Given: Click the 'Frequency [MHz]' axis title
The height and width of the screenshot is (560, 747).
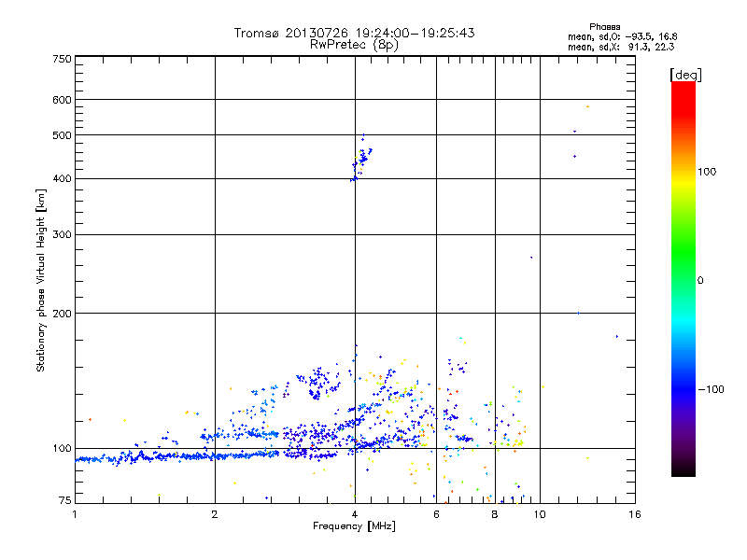Looking at the screenshot, I should click(x=354, y=526).
